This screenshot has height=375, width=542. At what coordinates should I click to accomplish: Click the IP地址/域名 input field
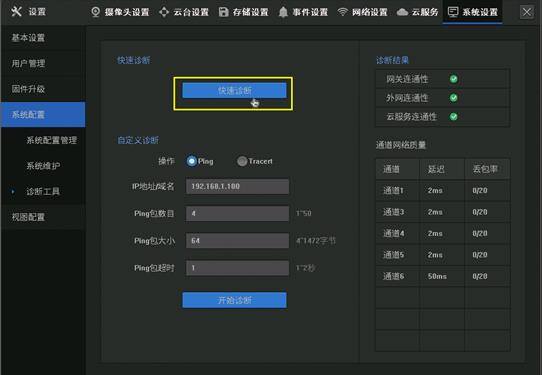(237, 186)
